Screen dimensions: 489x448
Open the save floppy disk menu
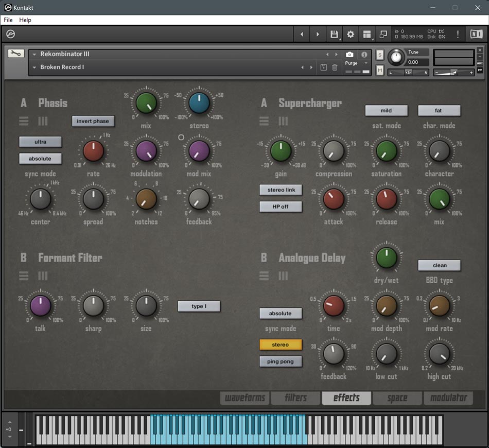334,35
